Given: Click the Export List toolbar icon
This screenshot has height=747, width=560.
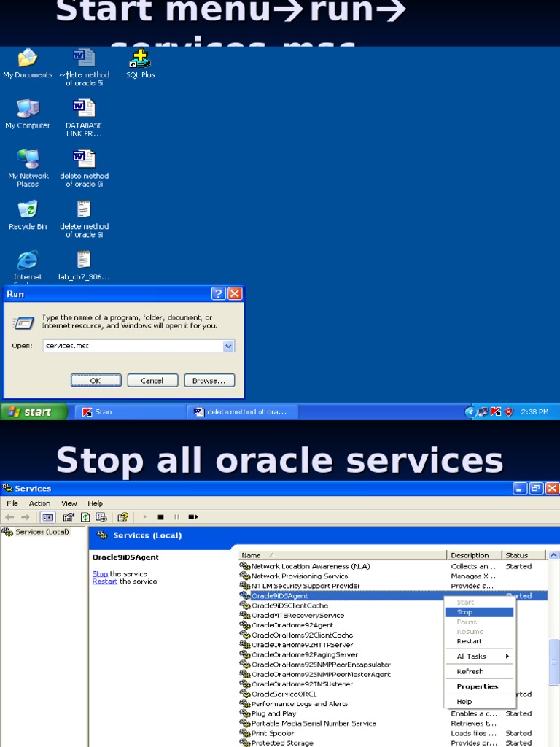Looking at the screenshot, I should pyautogui.click(x=101, y=517).
